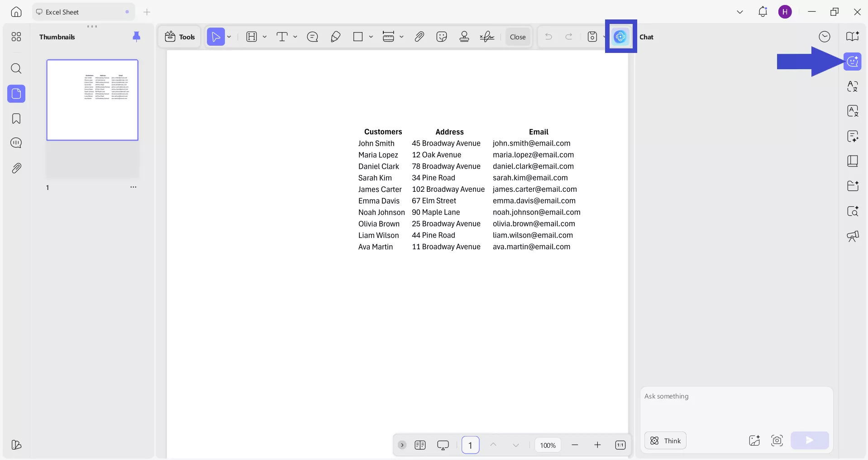Screen dimensions: 868x460
Task: Select the signature tool
Action: pyautogui.click(x=487, y=37)
